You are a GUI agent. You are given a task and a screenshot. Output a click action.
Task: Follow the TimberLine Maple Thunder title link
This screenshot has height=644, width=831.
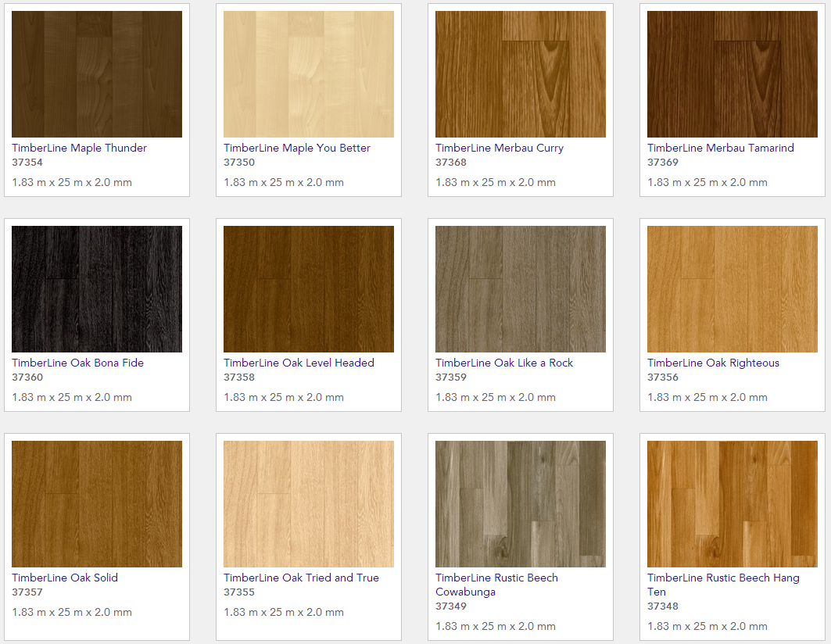(x=80, y=148)
